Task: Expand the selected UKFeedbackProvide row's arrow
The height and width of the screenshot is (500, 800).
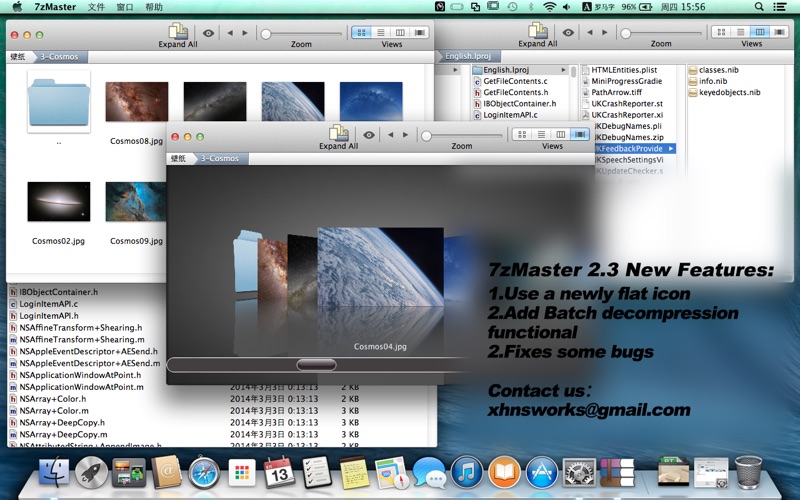Action: tap(670, 148)
